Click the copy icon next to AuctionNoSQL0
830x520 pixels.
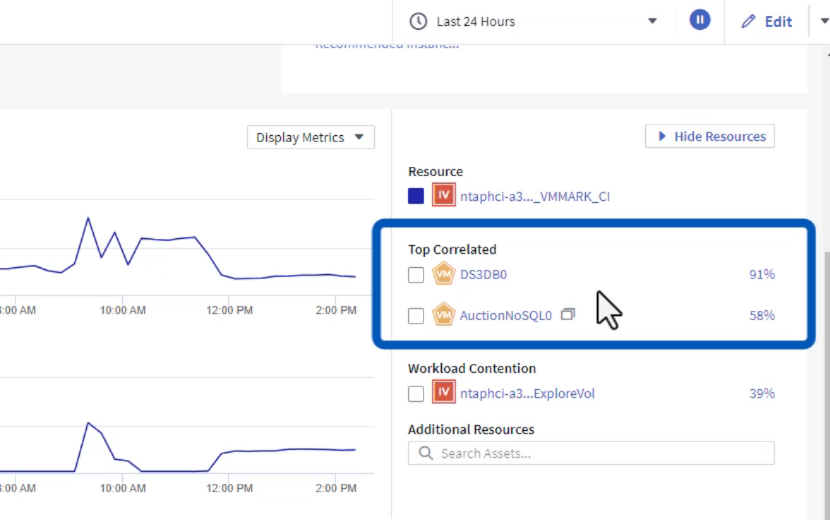tap(568, 315)
